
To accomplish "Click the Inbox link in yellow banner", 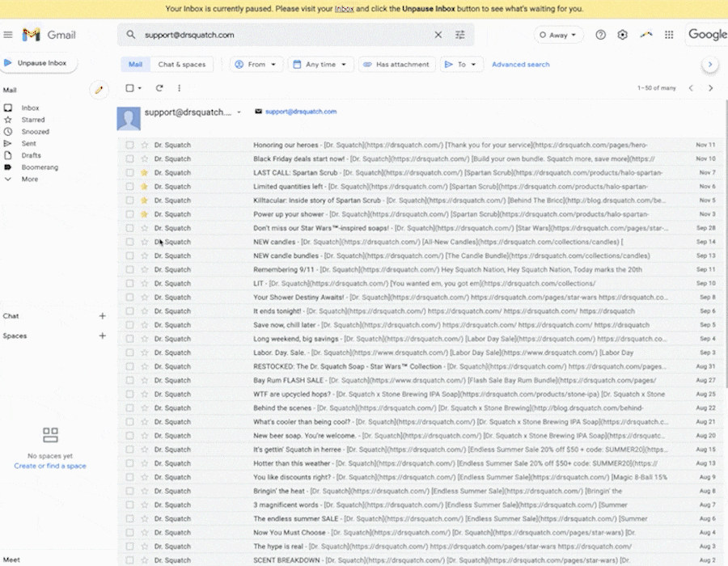I will [344, 9].
